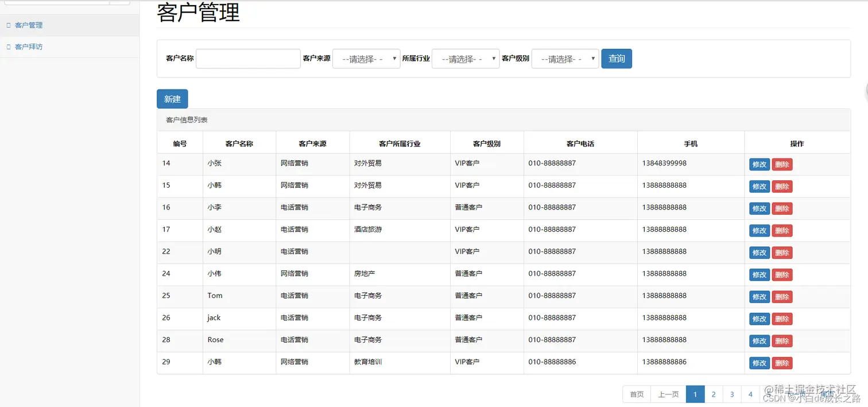Click the 操作 column header
The width and height of the screenshot is (868, 407).
click(x=797, y=144)
